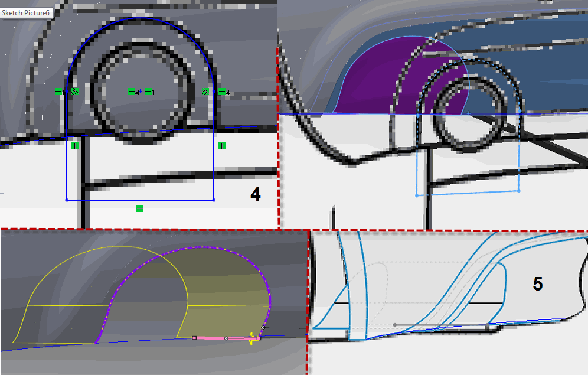Select the bottom-left endpoint of the dark blue sketch
The width and height of the screenshot is (588, 375).
(67, 200)
